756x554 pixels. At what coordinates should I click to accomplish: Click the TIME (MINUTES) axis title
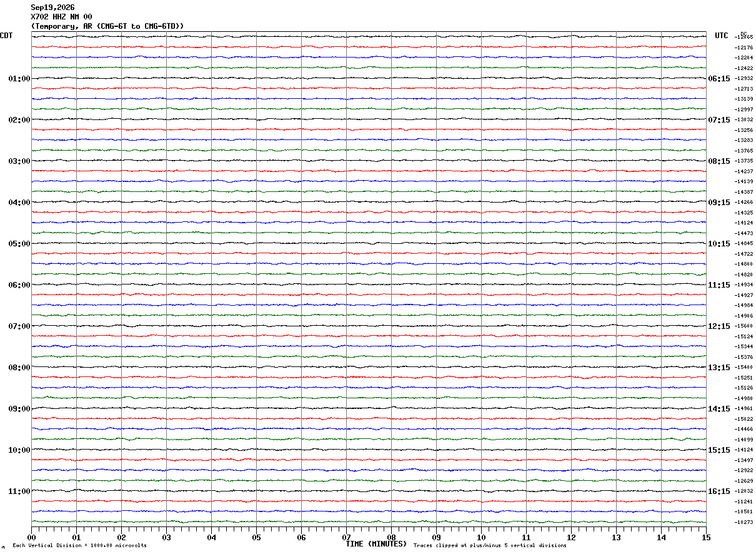[376, 544]
